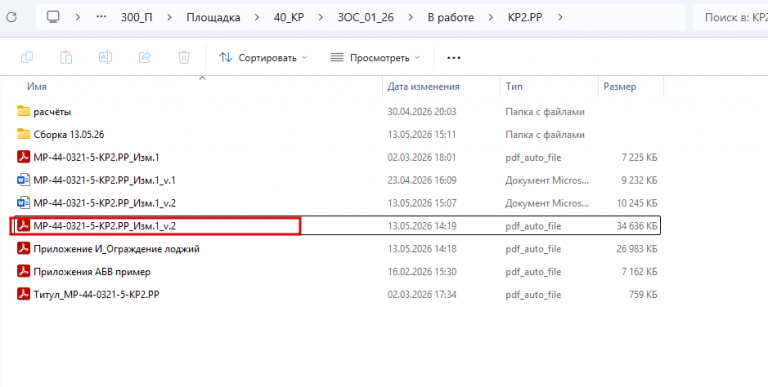Click the folder icon of расчёты
The image size is (768, 387).
pyautogui.click(x=23, y=111)
